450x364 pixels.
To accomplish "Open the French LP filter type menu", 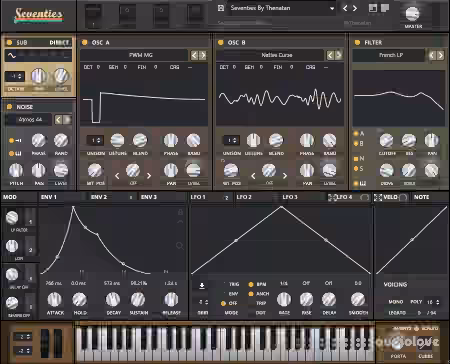I will click(x=389, y=55).
